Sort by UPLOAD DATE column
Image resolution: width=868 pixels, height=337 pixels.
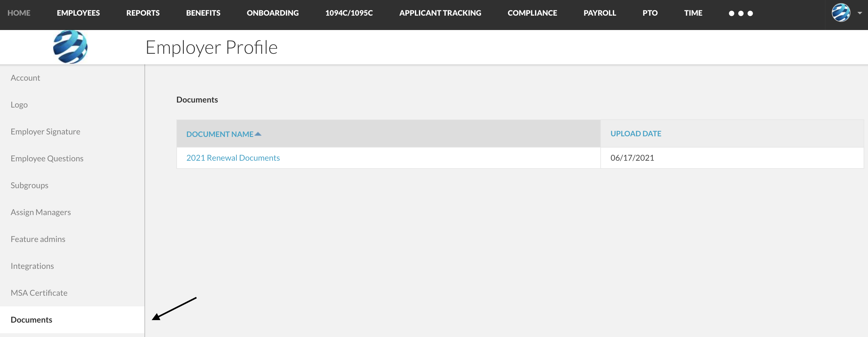pos(635,133)
